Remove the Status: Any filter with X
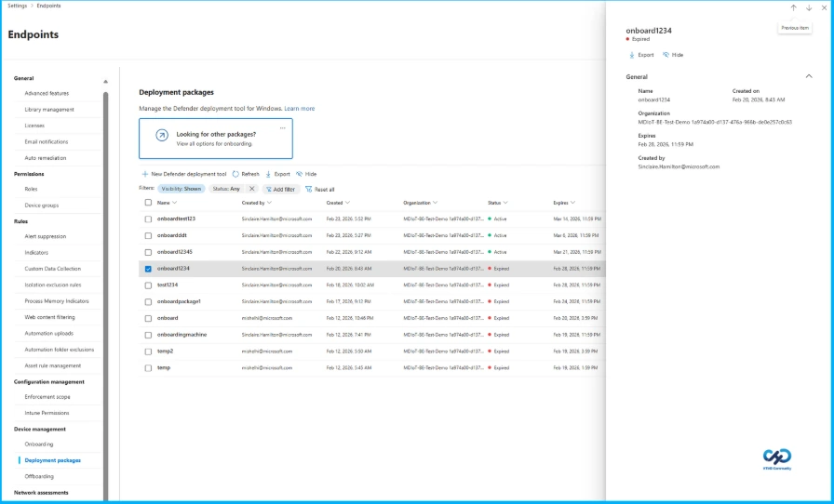834x504 pixels. (x=252, y=189)
